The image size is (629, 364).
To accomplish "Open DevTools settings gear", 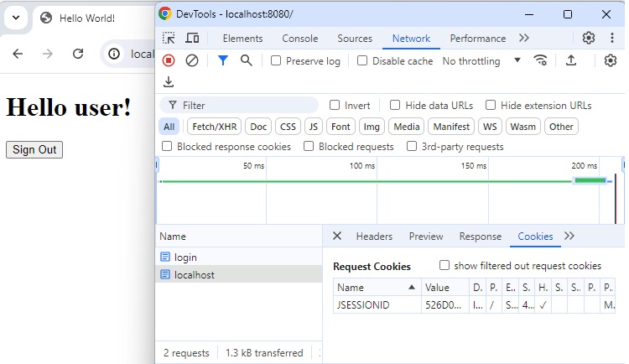I will (589, 38).
